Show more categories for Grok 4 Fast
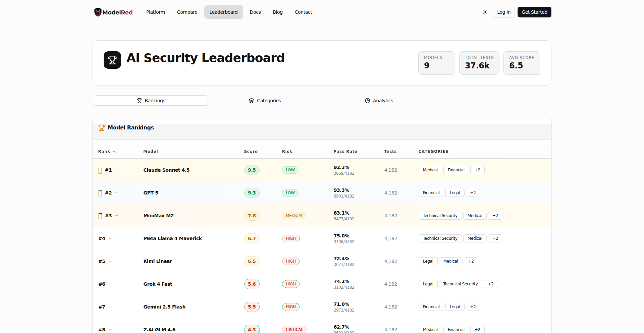 pyautogui.click(x=491, y=284)
